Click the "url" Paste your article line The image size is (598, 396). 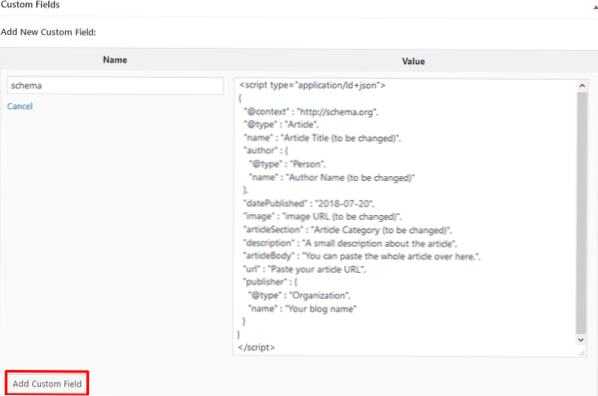click(304, 269)
